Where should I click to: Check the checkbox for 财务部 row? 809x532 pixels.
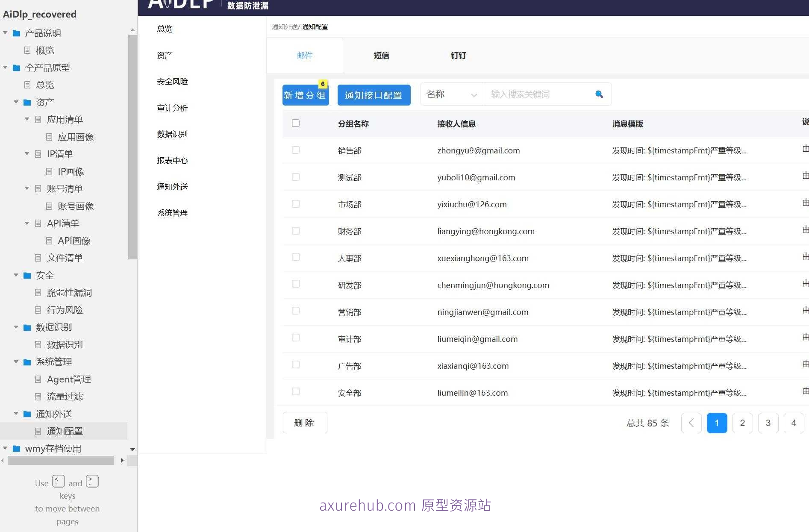click(x=296, y=230)
